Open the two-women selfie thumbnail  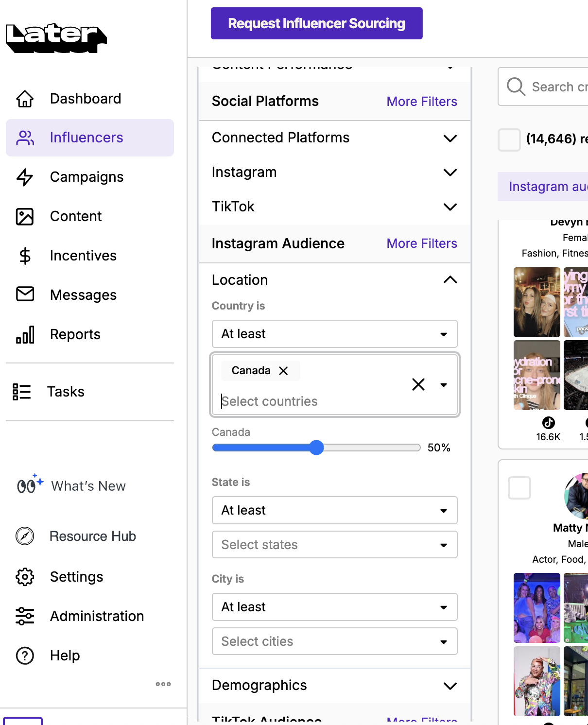tap(537, 302)
